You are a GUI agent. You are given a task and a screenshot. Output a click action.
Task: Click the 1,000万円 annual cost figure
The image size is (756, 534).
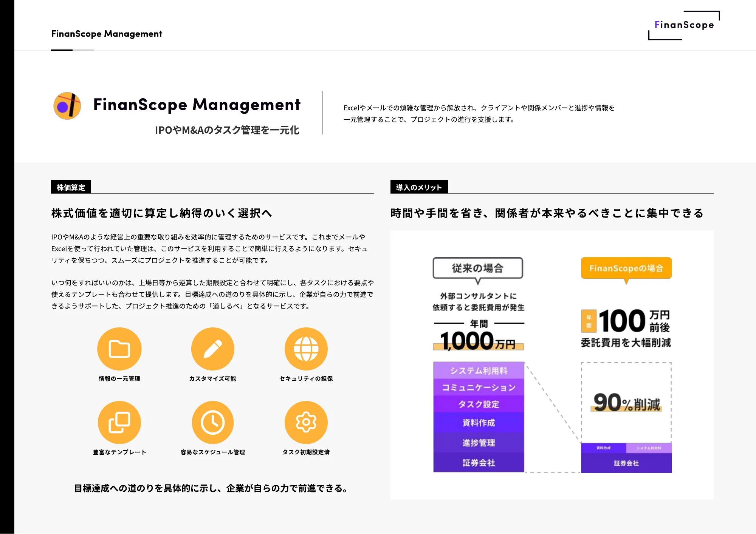click(x=478, y=341)
